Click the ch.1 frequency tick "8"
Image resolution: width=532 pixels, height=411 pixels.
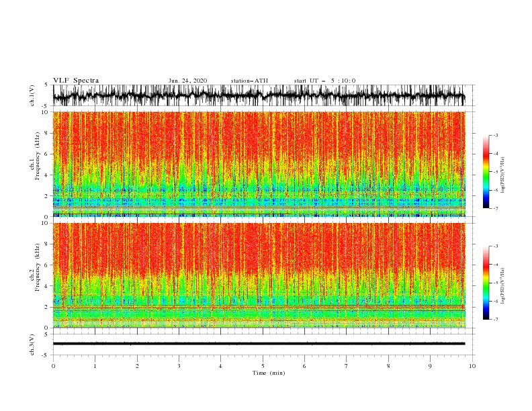pyautogui.click(x=47, y=133)
